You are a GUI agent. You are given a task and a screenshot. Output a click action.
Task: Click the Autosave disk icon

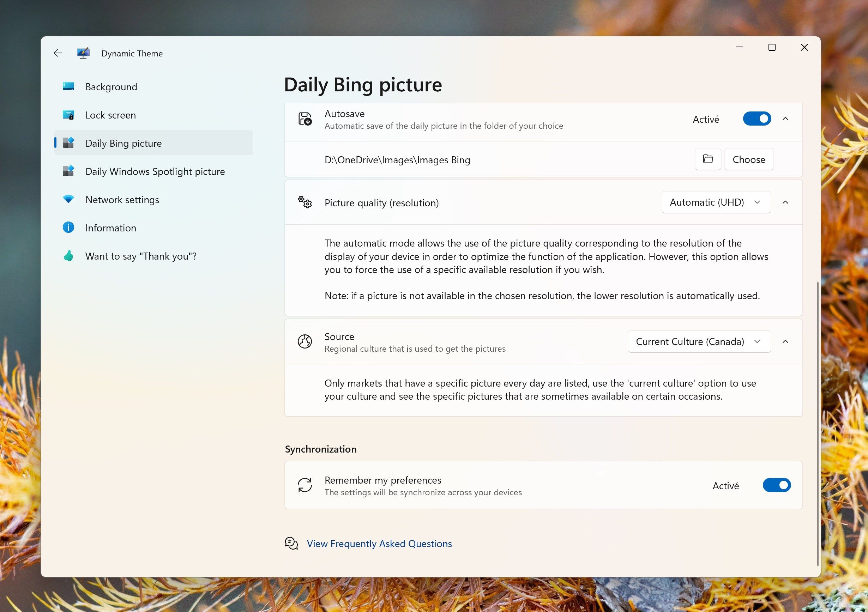[x=305, y=119]
